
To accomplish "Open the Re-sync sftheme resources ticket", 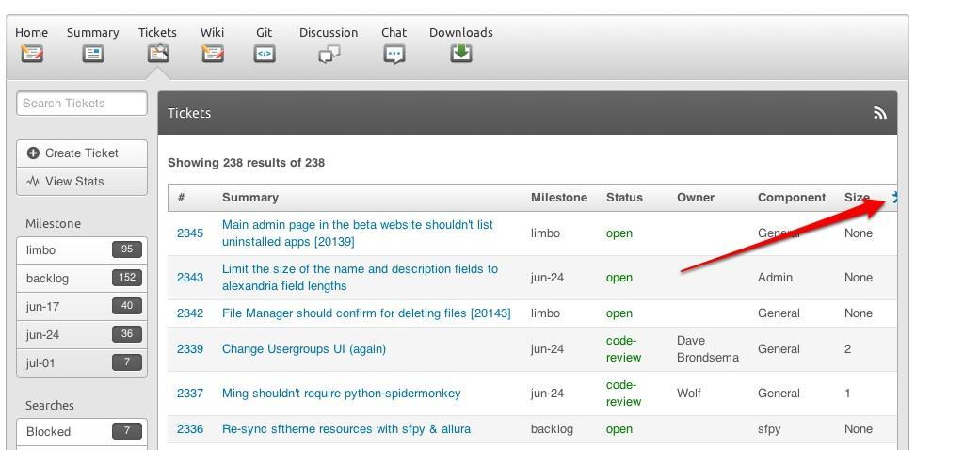I will 345,429.
